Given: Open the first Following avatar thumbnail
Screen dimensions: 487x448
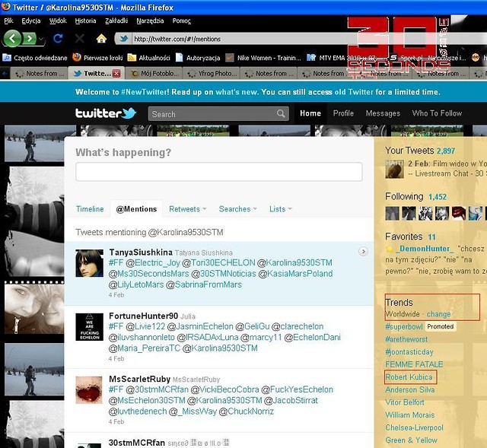Looking at the screenshot, I should (392, 213).
